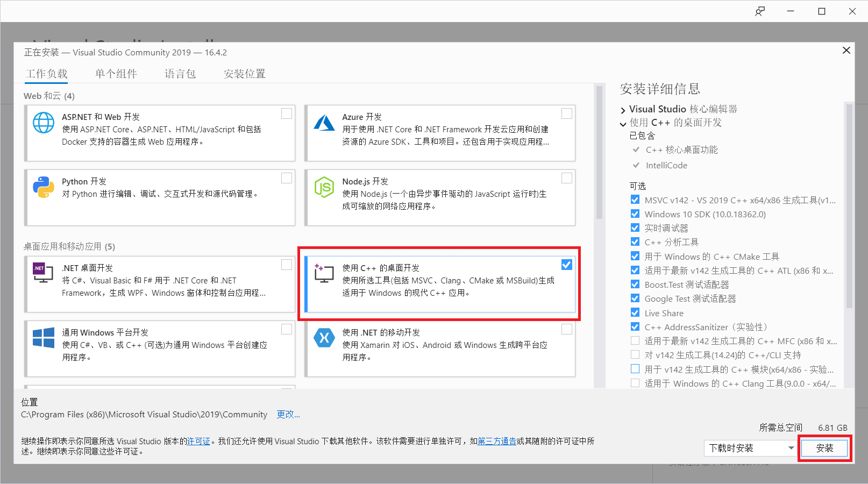Uncheck MSVC v142 build tools option
868x484 pixels.
coord(635,200)
